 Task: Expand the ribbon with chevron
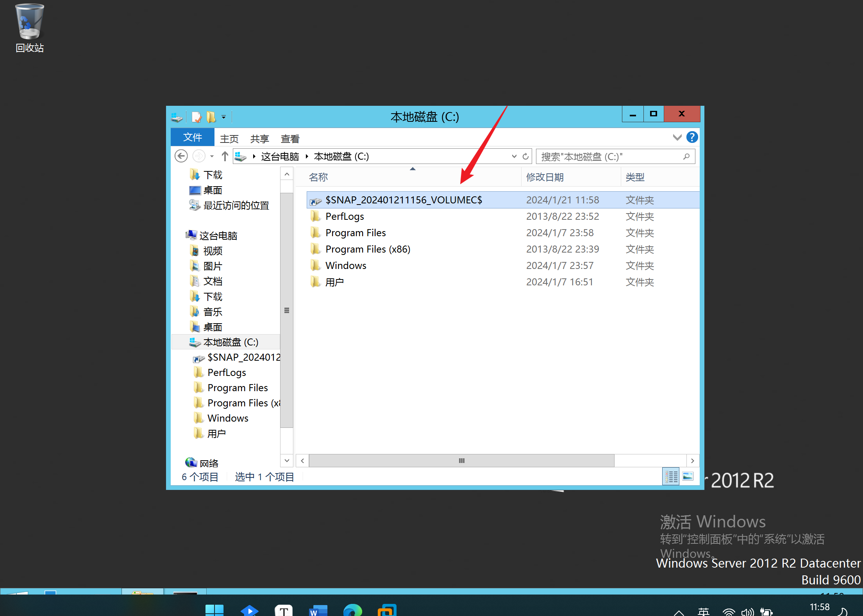tap(677, 137)
